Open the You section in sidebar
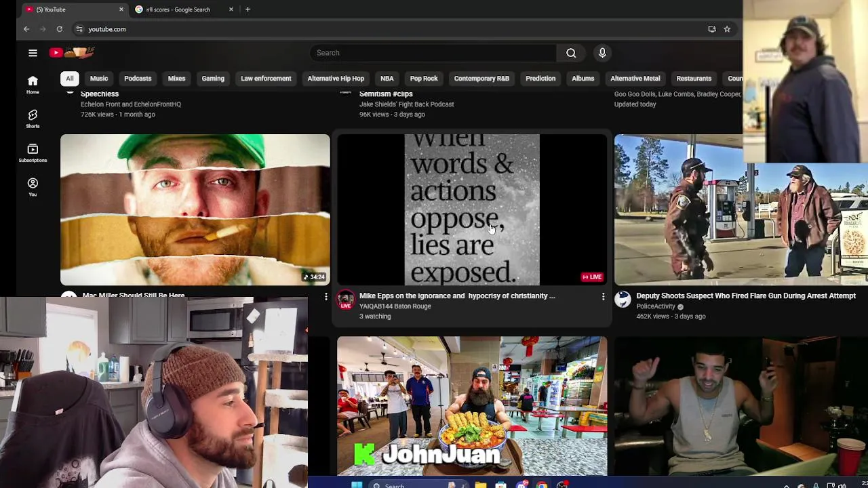 coord(33,187)
